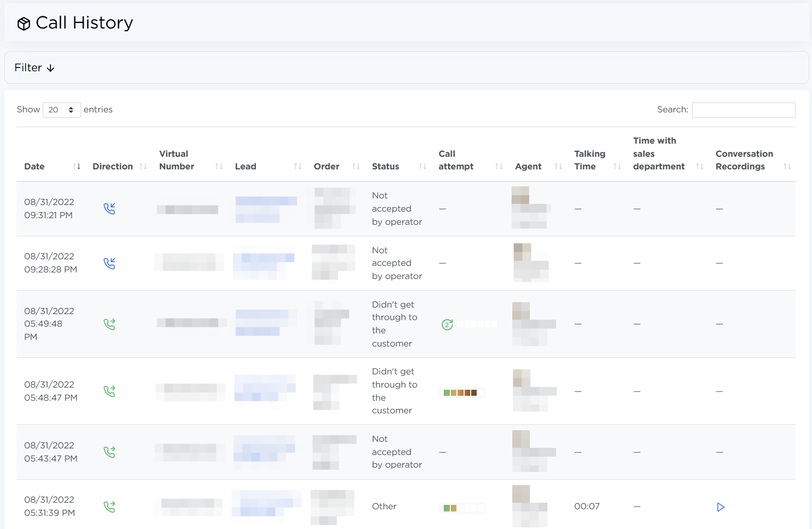
Task: Click the Call History package icon
Action: coord(24,24)
